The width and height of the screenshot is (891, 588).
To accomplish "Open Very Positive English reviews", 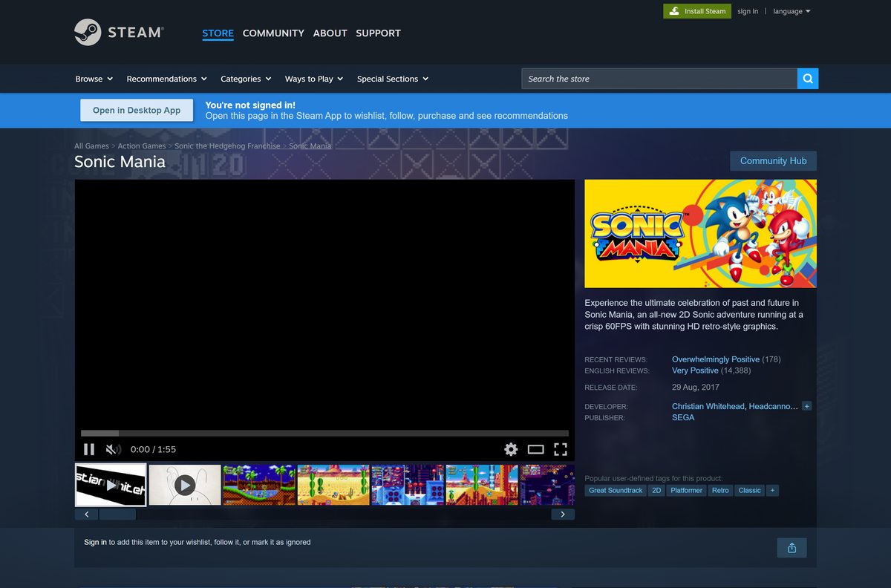I will (x=695, y=370).
